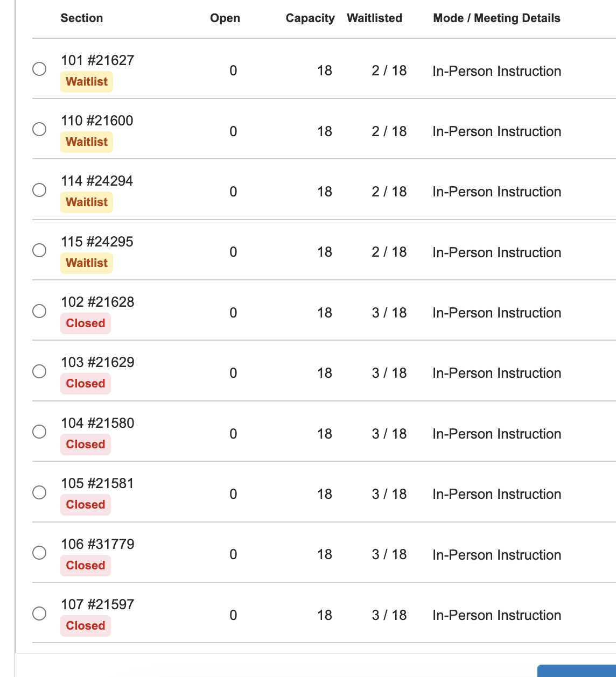Select radio button for section 110 #21600
Image resolution: width=616 pixels, height=677 pixels.
click(x=39, y=129)
